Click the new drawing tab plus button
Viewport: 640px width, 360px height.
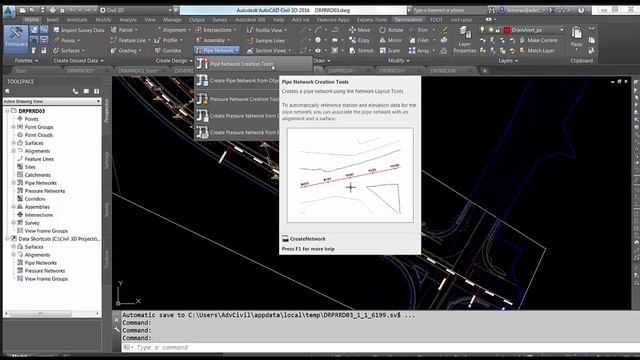point(484,71)
